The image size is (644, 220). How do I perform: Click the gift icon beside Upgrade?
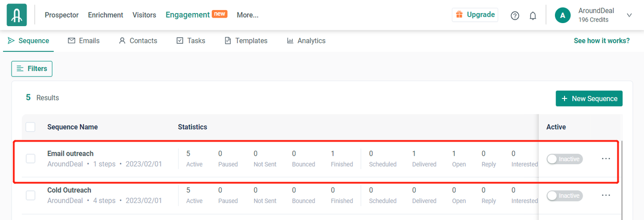(x=459, y=15)
